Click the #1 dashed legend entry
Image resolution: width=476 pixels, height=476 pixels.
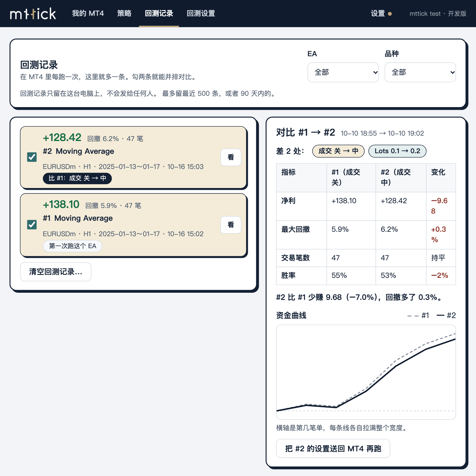418,315
